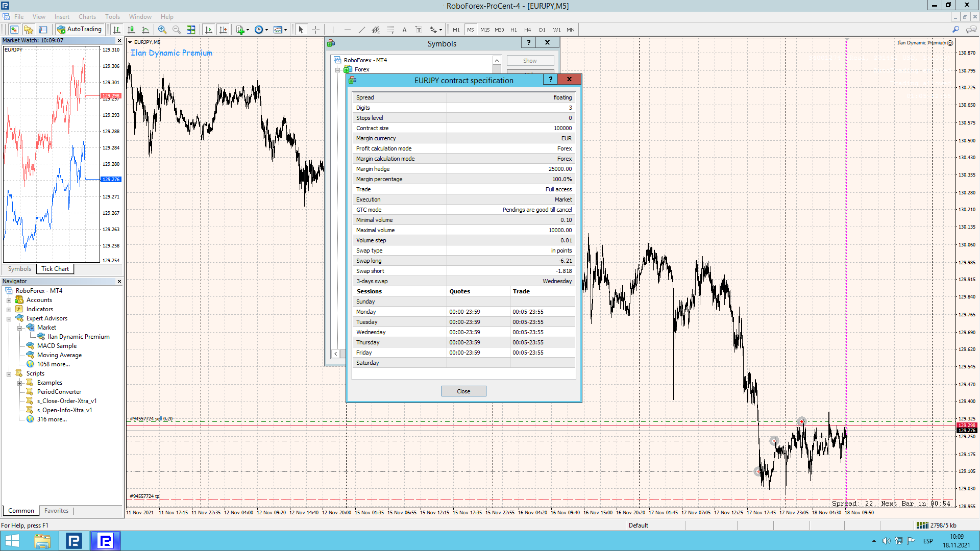Switch chart to D1 timeframe
Screen dimensions: 980x551
(x=542, y=30)
